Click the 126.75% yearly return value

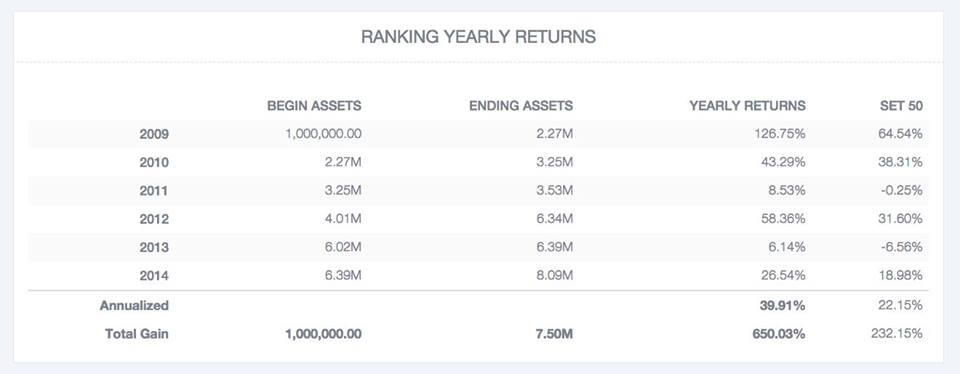(x=779, y=134)
